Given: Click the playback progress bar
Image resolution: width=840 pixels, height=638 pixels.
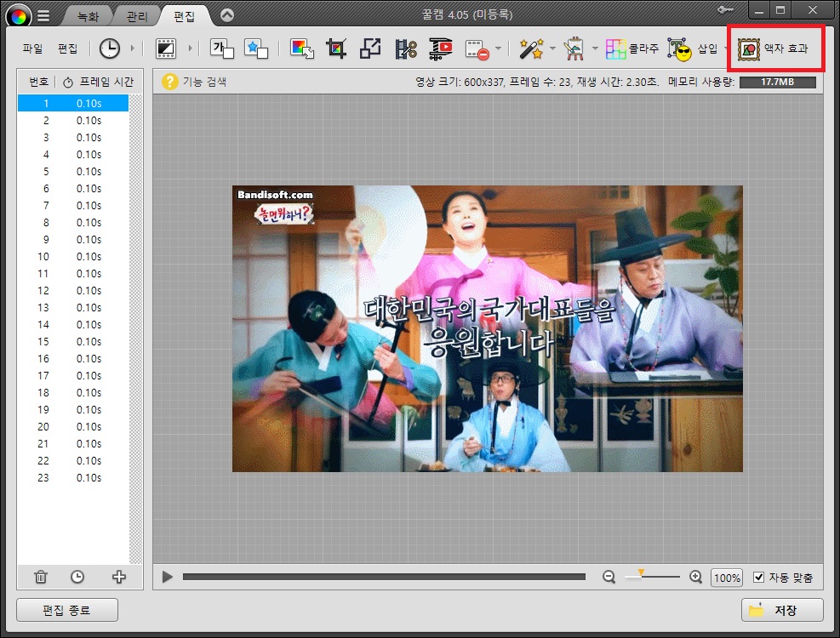Looking at the screenshot, I should coord(384,577).
